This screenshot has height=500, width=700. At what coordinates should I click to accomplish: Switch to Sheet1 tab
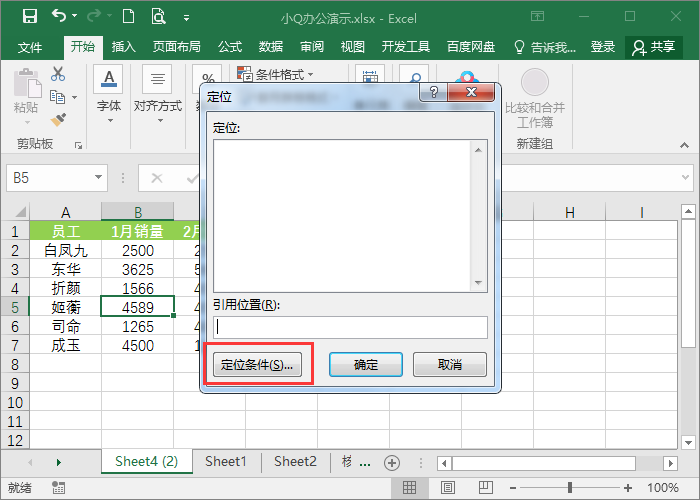(x=226, y=461)
